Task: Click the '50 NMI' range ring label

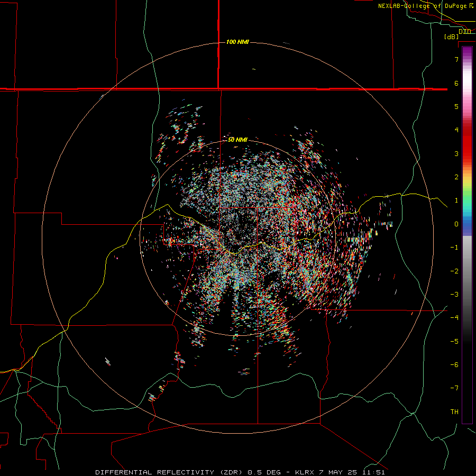Action: (x=237, y=140)
